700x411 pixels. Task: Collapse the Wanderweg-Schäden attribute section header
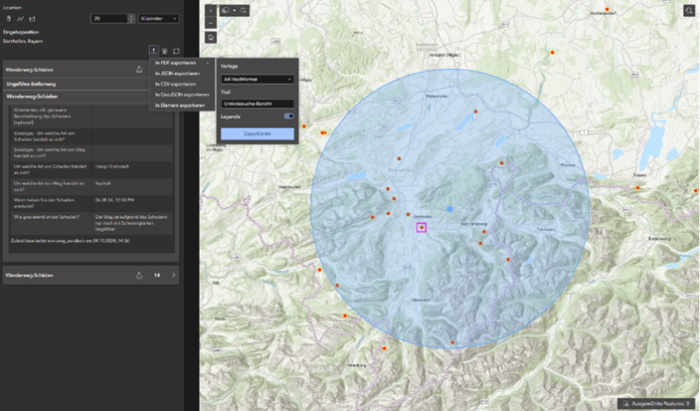pyautogui.click(x=76, y=96)
